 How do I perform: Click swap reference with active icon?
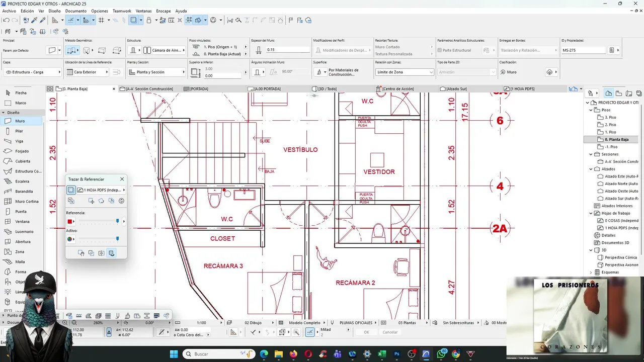point(71,201)
